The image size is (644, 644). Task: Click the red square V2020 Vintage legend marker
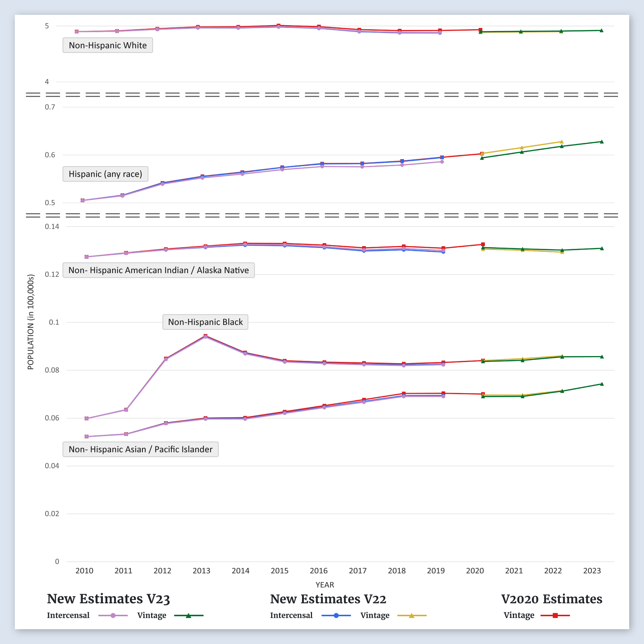tap(555, 616)
